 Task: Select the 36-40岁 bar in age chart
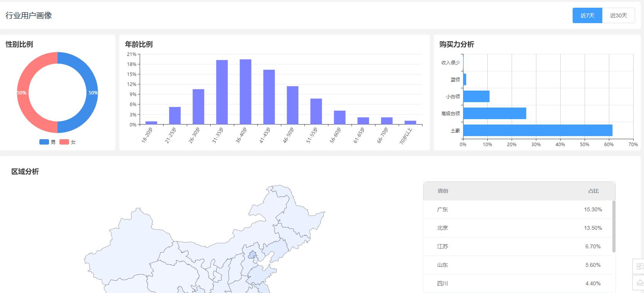click(245, 92)
